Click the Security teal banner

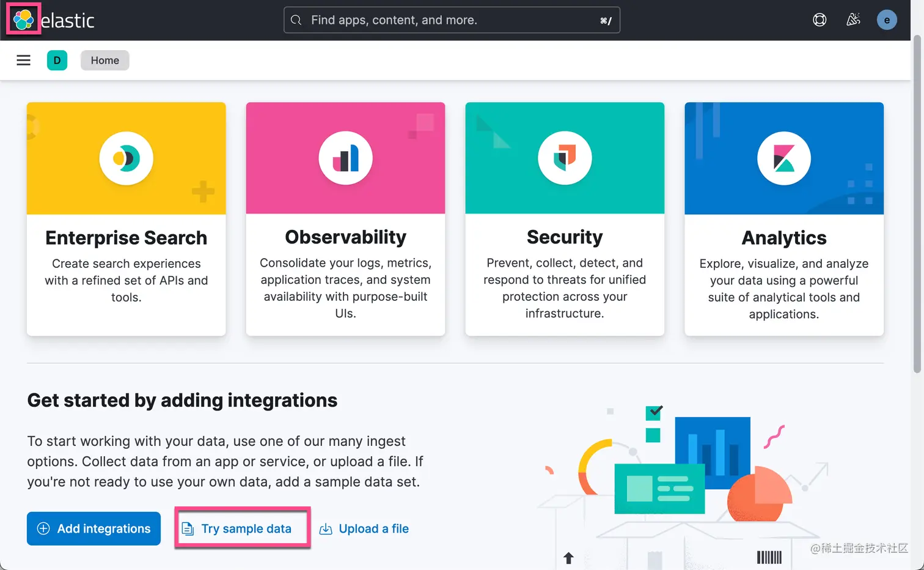(x=565, y=158)
